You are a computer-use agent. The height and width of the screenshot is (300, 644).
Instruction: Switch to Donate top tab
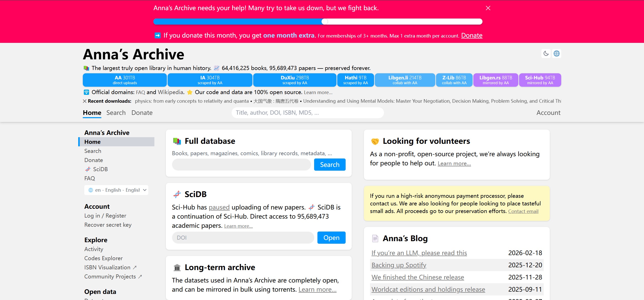tap(142, 113)
